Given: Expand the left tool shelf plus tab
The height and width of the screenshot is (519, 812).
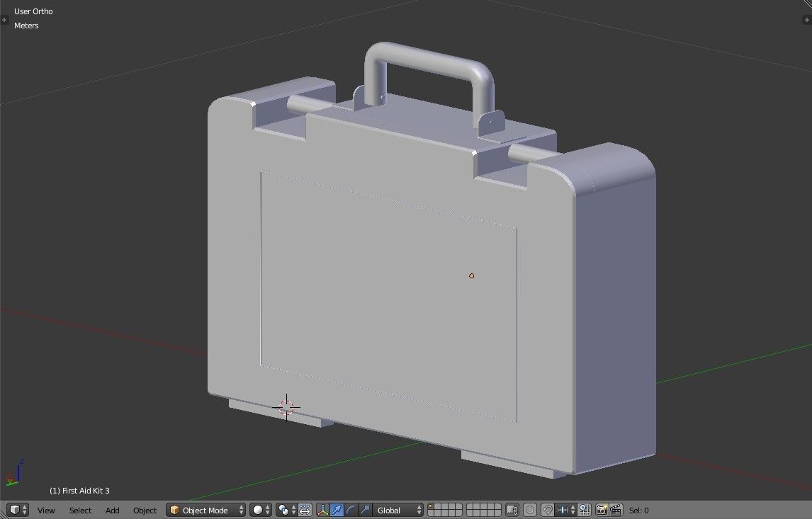Looking at the screenshot, I should tap(4, 20).
